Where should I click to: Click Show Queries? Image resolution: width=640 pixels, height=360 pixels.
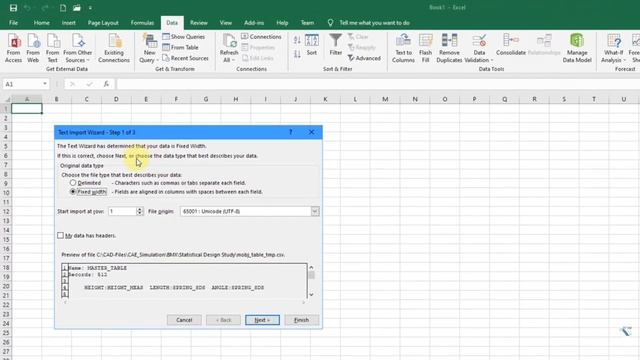point(184,37)
